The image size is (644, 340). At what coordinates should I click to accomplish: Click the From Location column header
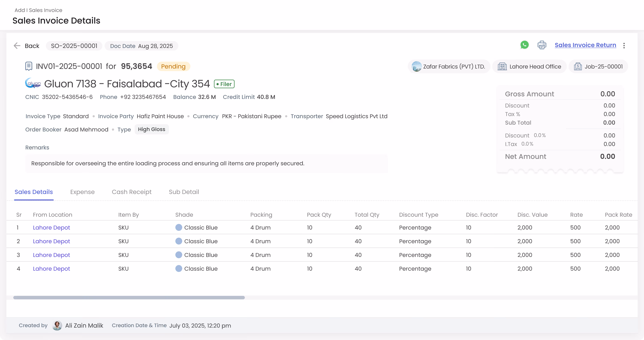pyautogui.click(x=53, y=215)
